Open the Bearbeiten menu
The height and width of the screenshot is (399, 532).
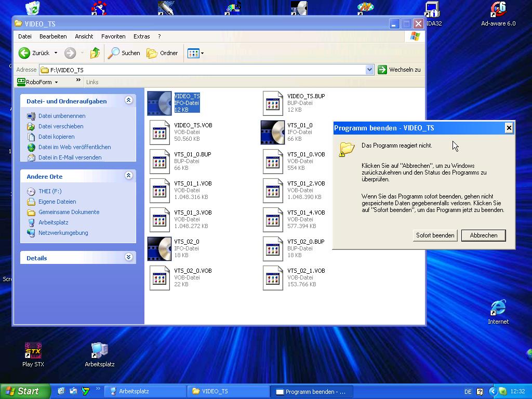[53, 36]
